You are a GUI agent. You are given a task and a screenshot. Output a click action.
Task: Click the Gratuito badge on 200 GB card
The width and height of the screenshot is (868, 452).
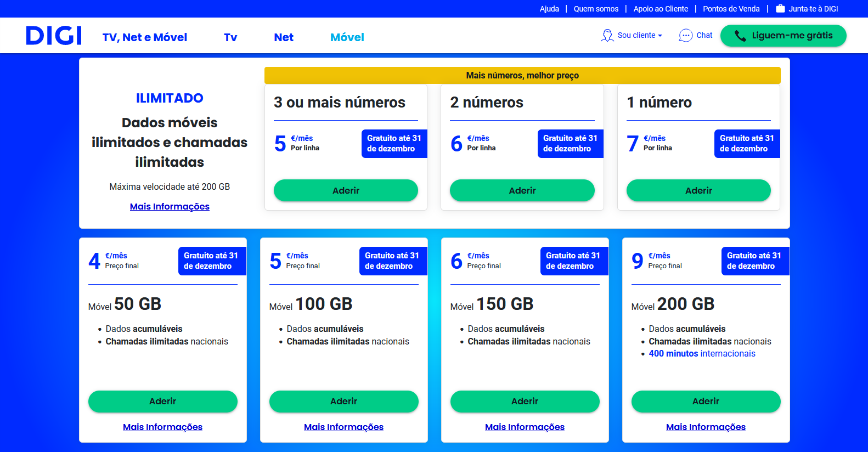(755, 261)
